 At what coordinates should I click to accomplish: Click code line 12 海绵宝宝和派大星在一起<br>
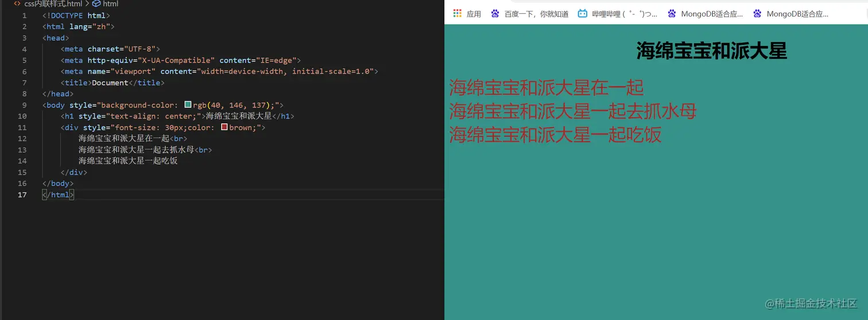click(x=133, y=138)
